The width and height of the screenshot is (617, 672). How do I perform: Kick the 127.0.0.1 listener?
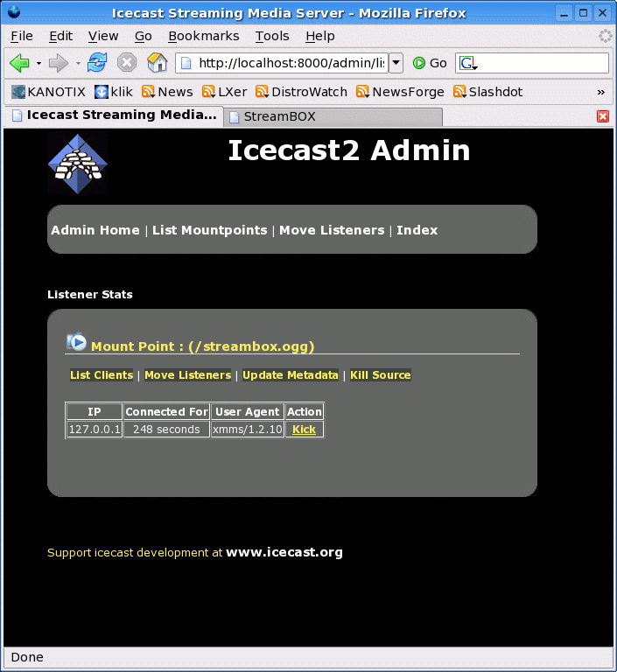coord(304,430)
